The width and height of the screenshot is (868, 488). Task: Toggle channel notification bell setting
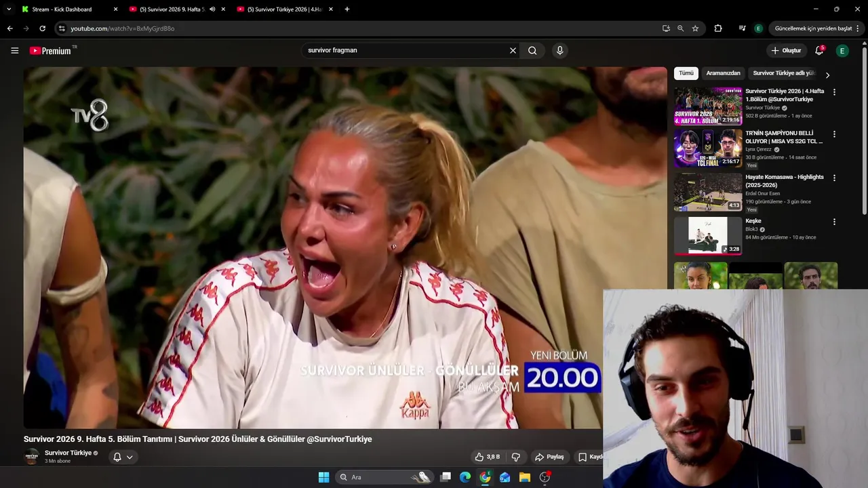(123, 457)
